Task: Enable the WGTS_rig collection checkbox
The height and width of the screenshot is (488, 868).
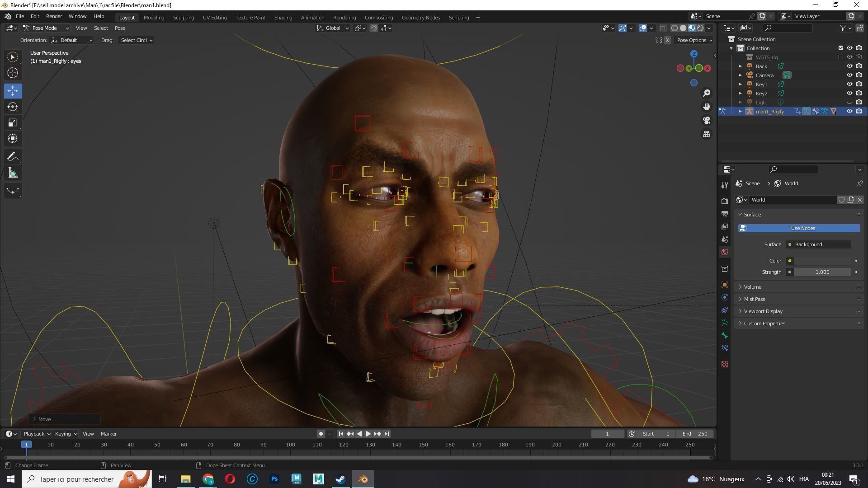Action: (840, 57)
